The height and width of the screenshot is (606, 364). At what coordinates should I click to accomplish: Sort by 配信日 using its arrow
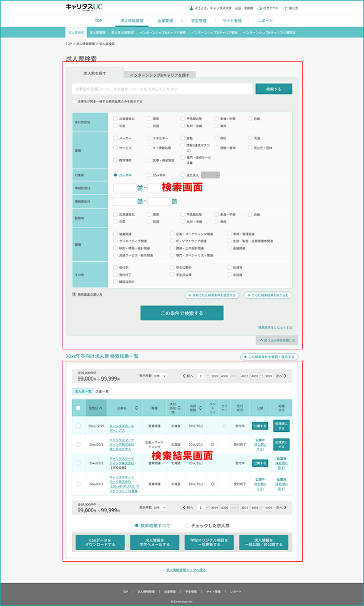(101, 408)
